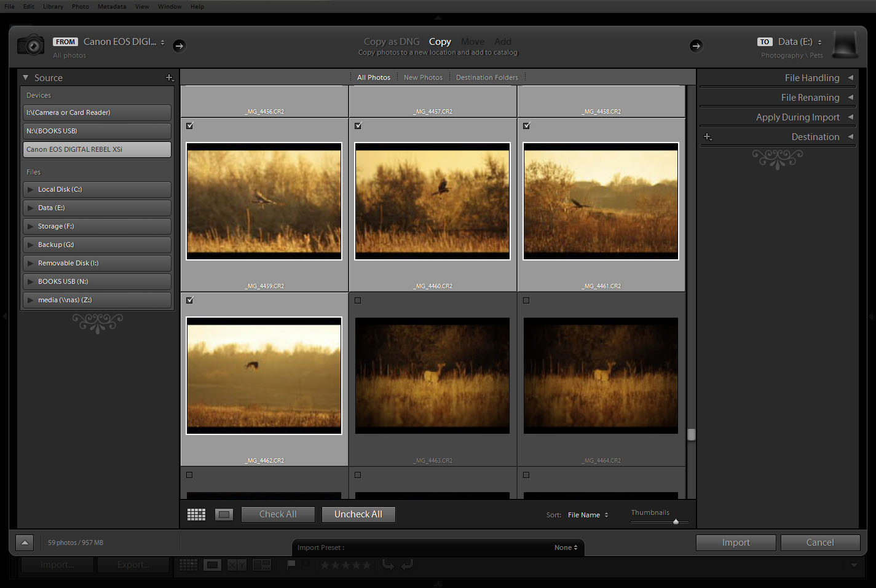Click the Uncheck All button
Image resolution: width=876 pixels, height=588 pixels.
pos(358,514)
